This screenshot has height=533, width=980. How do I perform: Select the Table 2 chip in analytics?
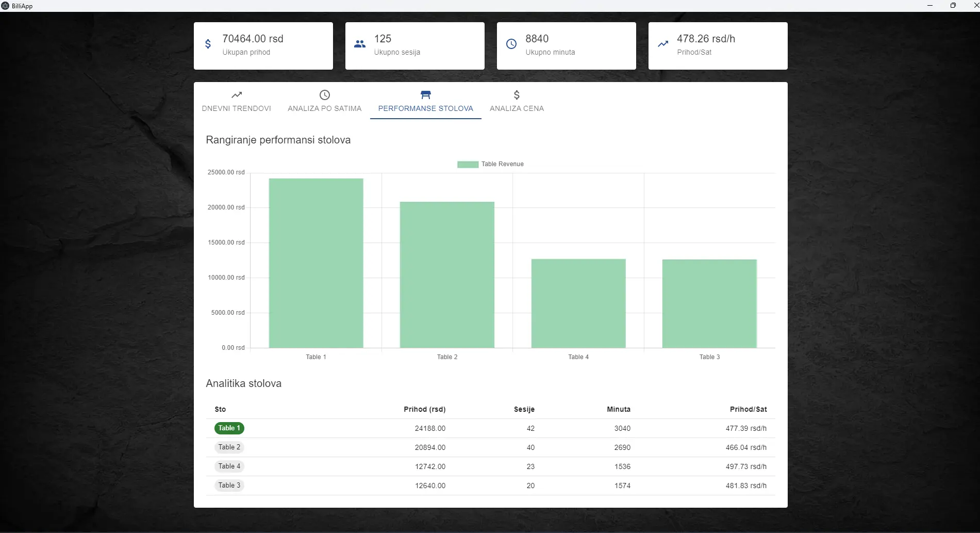(x=229, y=447)
